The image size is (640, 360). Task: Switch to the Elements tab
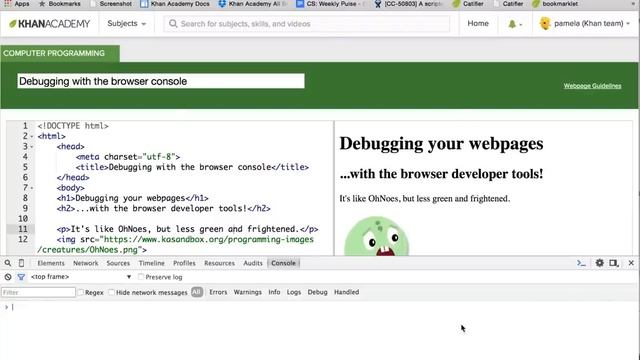(x=51, y=263)
